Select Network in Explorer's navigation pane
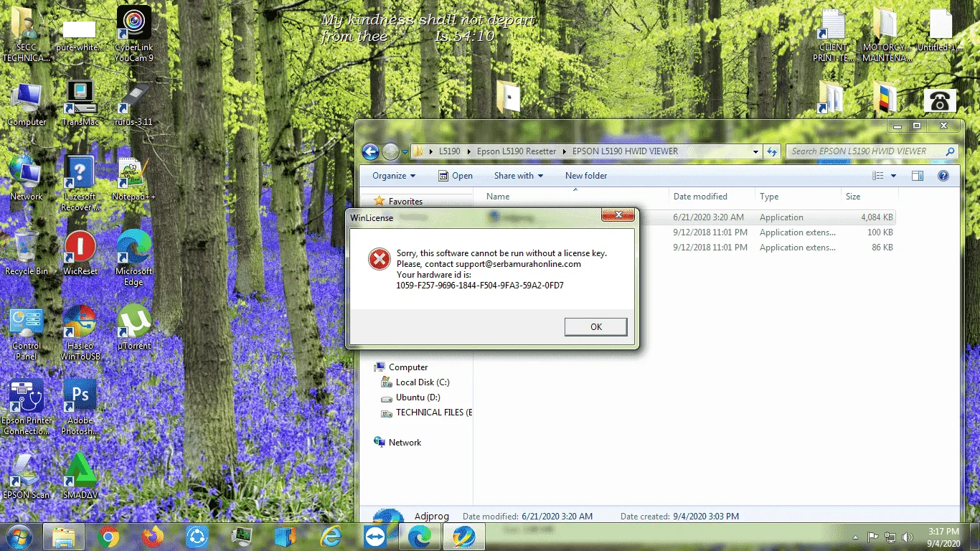The image size is (980, 551). pyautogui.click(x=405, y=443)
